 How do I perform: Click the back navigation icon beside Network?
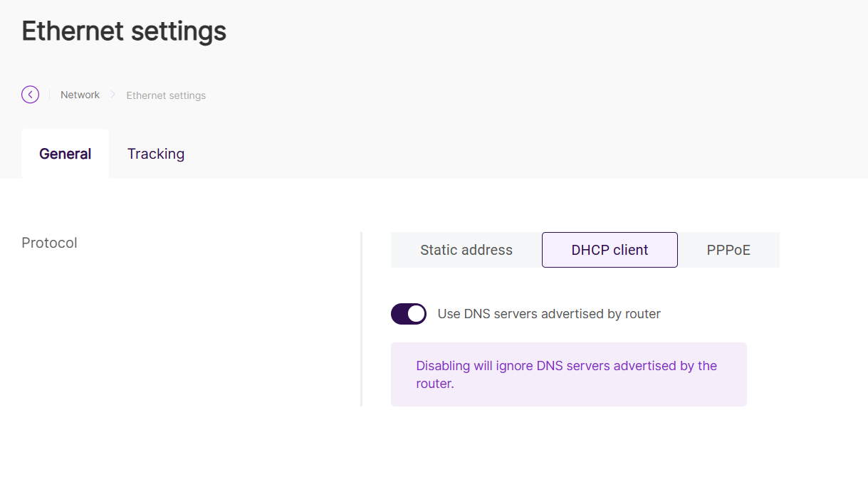pyautogui.click(x=30, y=94)
